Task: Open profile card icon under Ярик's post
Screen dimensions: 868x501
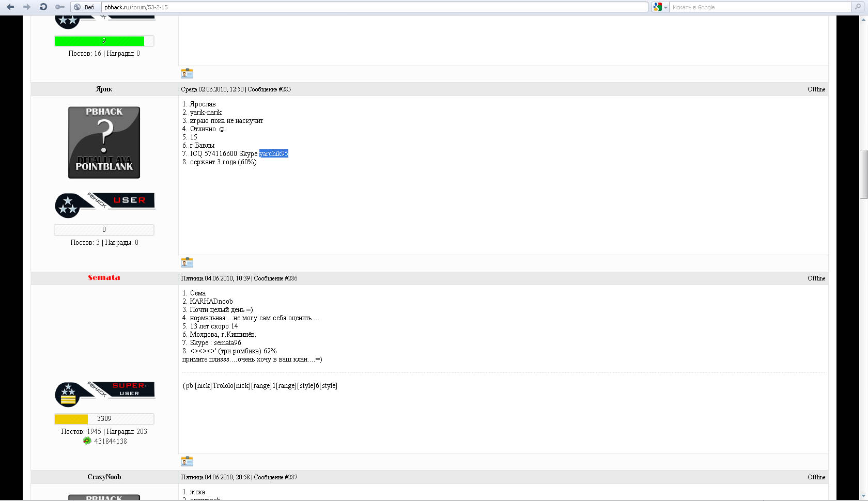Action: [187, 262]
